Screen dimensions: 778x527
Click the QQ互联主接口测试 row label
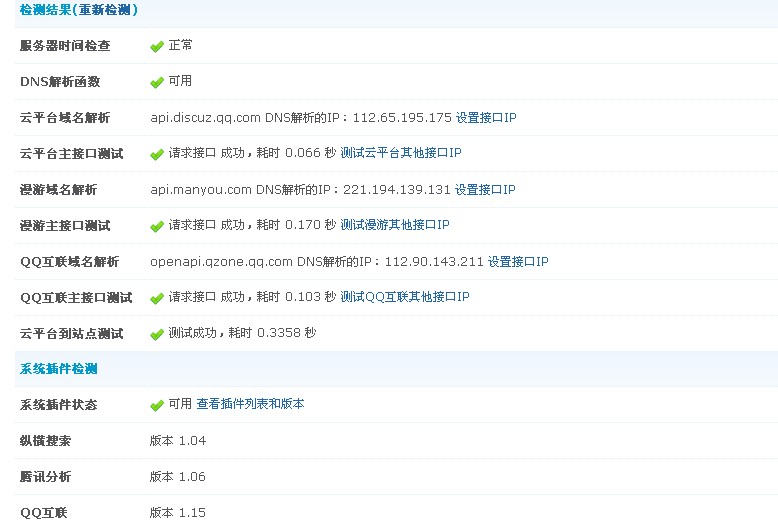(x=76, y=298)
